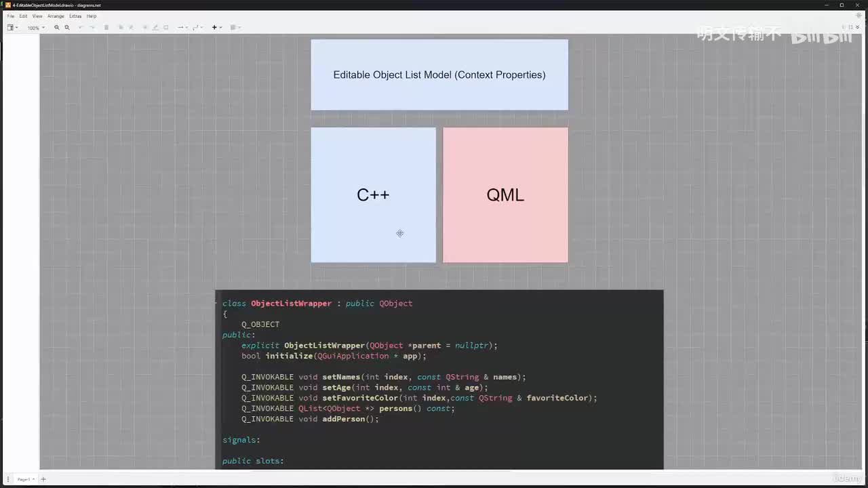
Task: Open the connection arrow style dropdown
Action: [182, 28]
